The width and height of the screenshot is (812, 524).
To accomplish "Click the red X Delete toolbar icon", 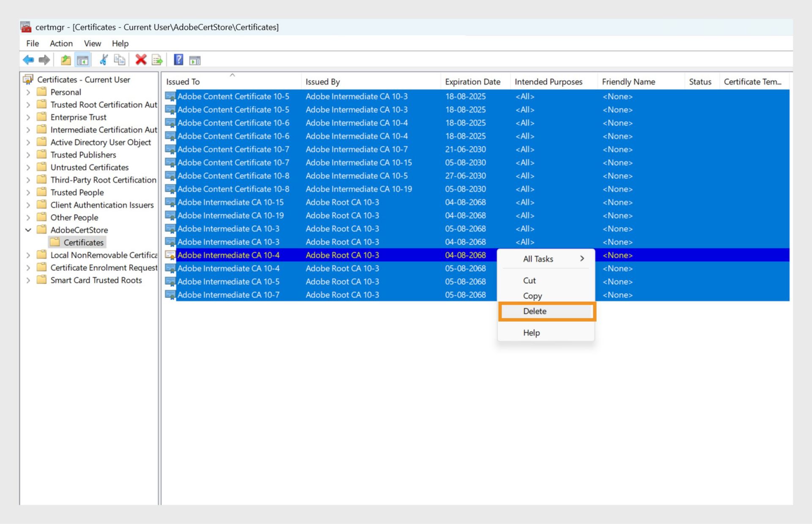I will coord(141,60).
